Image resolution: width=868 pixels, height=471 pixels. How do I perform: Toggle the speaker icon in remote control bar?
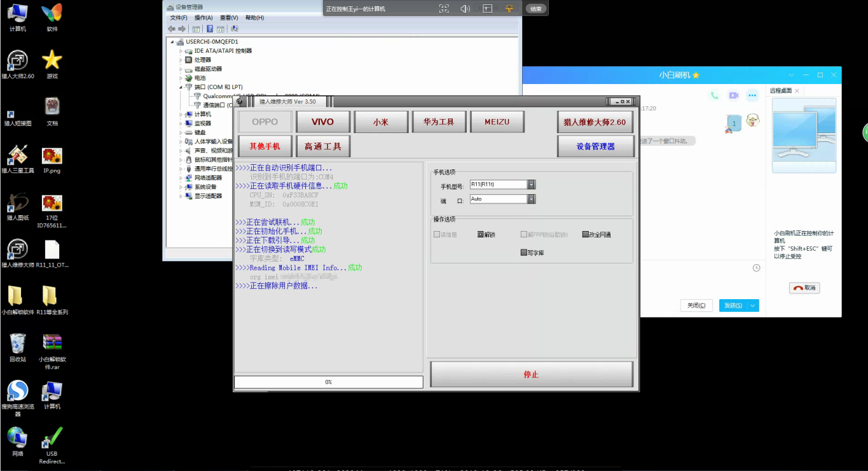(x=465, y=8)
